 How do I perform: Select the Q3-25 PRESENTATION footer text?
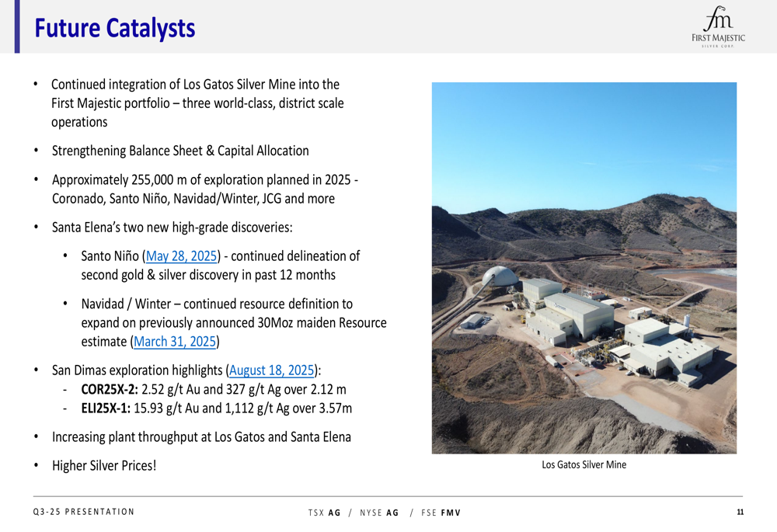tap(84, 512)
